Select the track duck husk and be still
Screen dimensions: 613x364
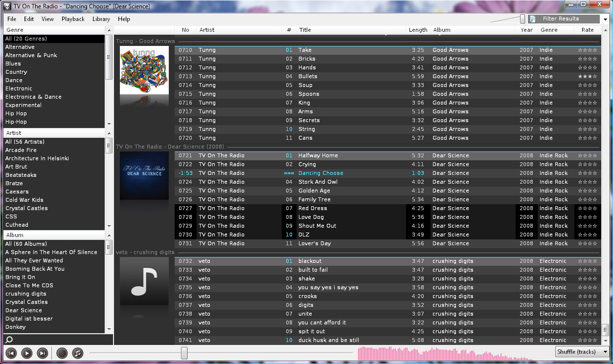[x=387, y=340]
